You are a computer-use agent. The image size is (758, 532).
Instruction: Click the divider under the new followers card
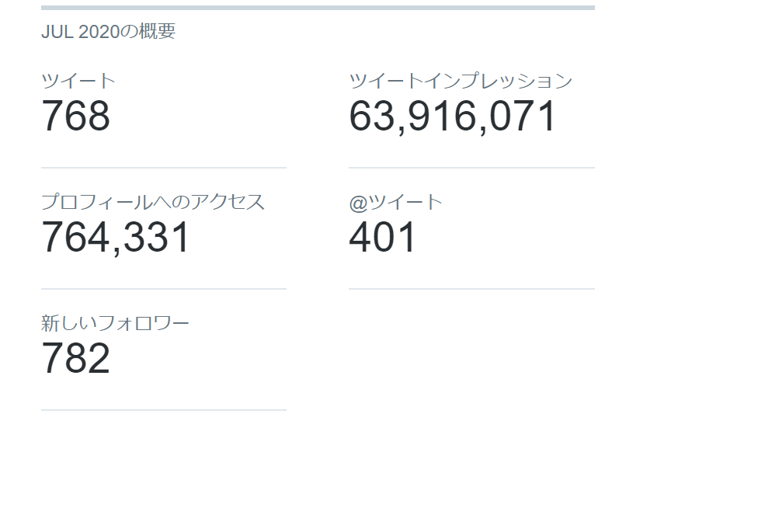coord(163,409)
